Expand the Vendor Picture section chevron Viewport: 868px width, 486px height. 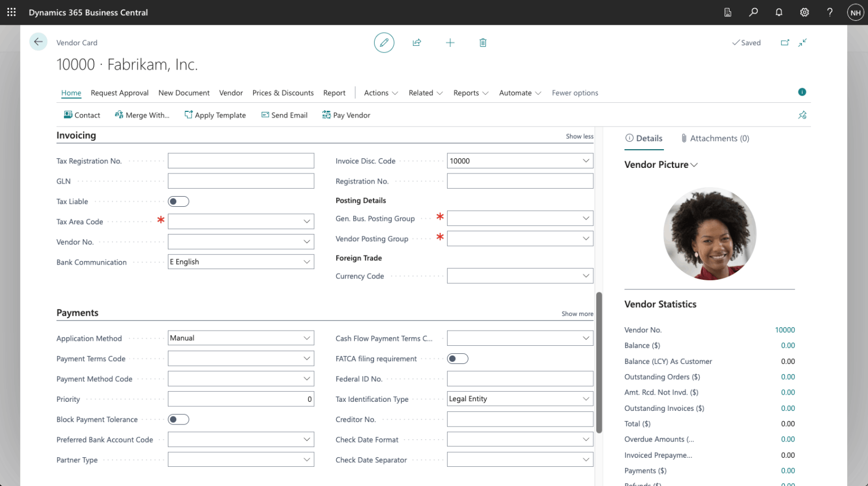point(695,165)
